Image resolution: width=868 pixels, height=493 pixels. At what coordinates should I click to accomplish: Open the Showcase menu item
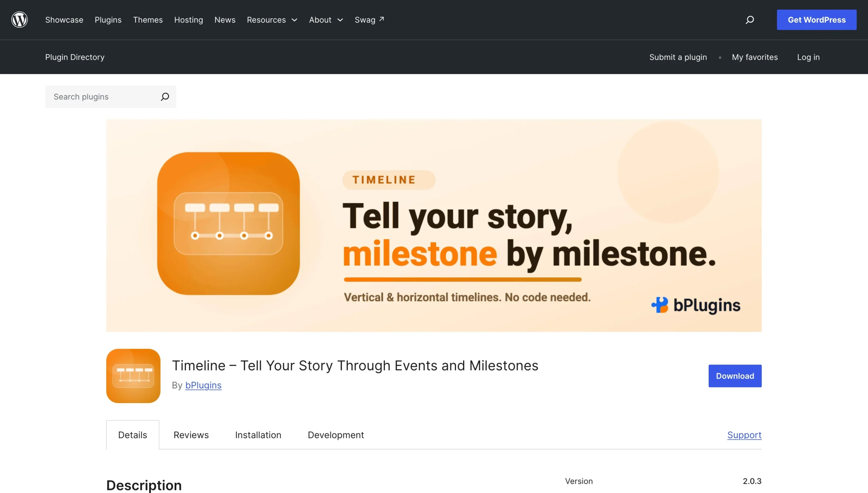click(64, 20)
